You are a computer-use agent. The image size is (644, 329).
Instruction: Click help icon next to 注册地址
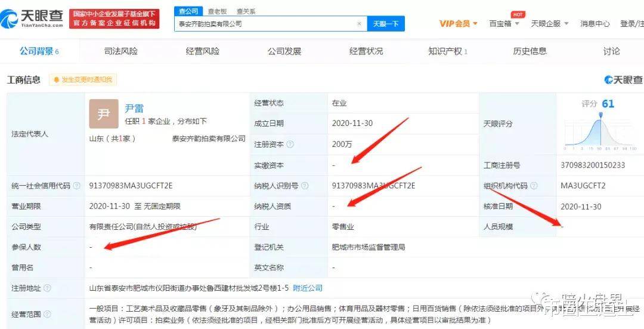(x=47, y=288)
